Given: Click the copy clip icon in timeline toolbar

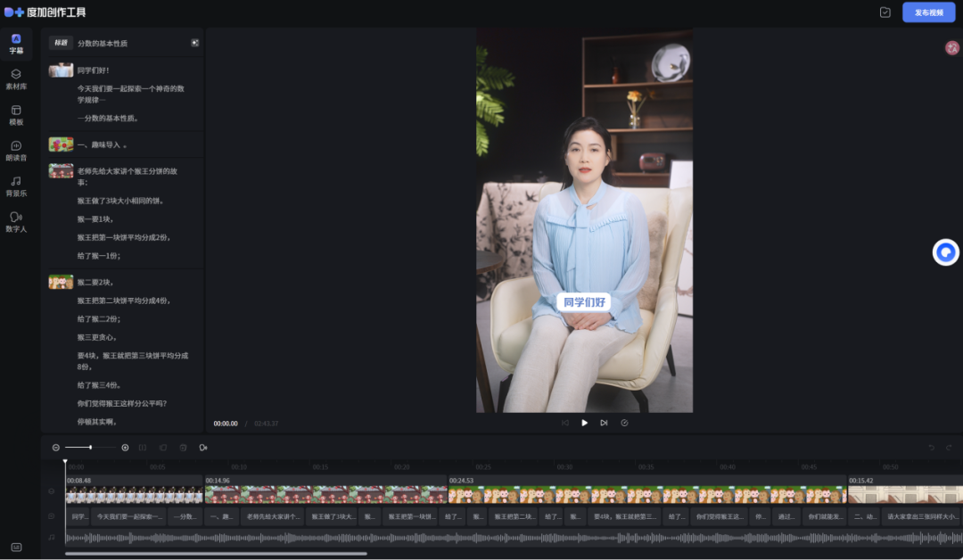Looking at the screenshot, I should tap(163, 448).
